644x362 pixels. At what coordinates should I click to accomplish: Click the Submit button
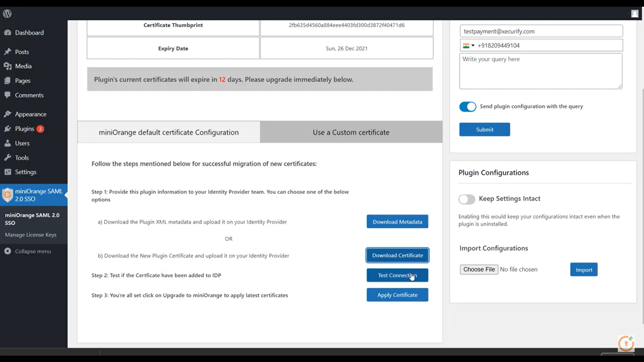485,129
